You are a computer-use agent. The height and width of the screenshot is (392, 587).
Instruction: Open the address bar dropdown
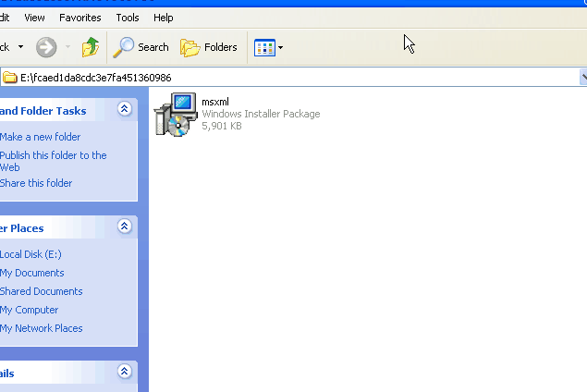pos(583,78)
